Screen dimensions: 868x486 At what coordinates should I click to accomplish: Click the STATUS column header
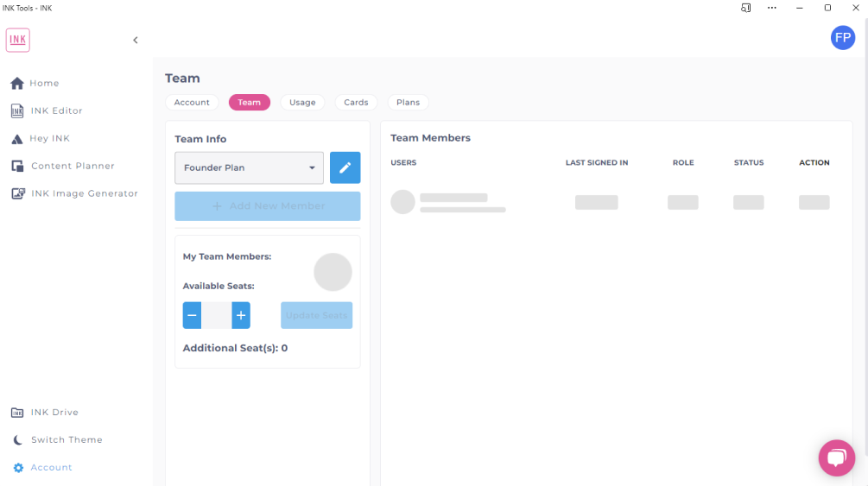coord(749,163)
